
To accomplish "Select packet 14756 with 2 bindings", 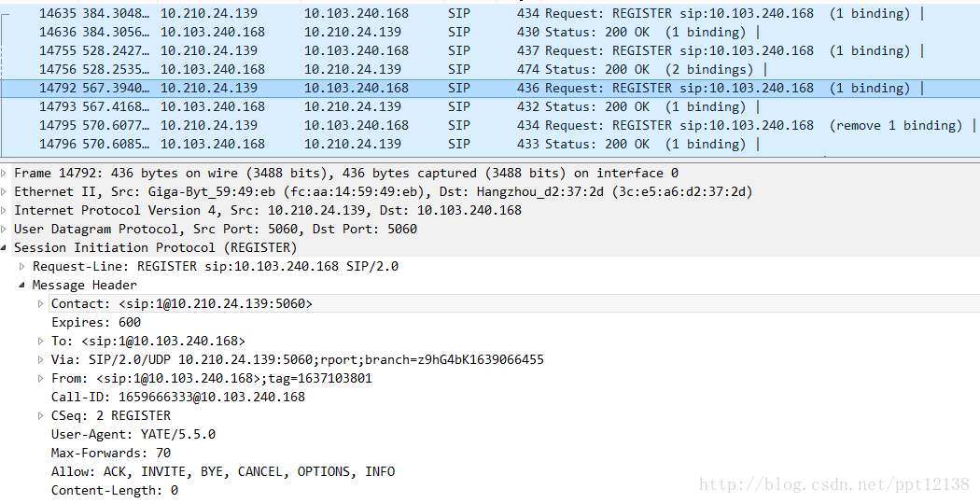I will click(490, 69).
